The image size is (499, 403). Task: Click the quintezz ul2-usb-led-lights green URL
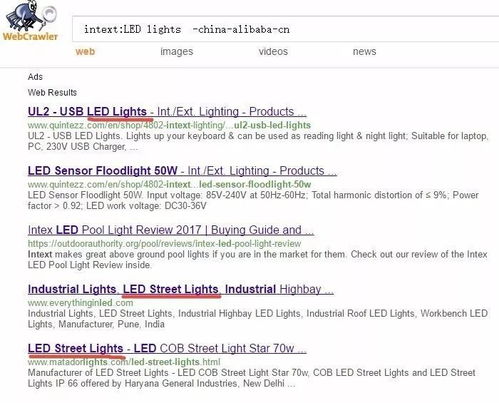click(x=169, y=125)
